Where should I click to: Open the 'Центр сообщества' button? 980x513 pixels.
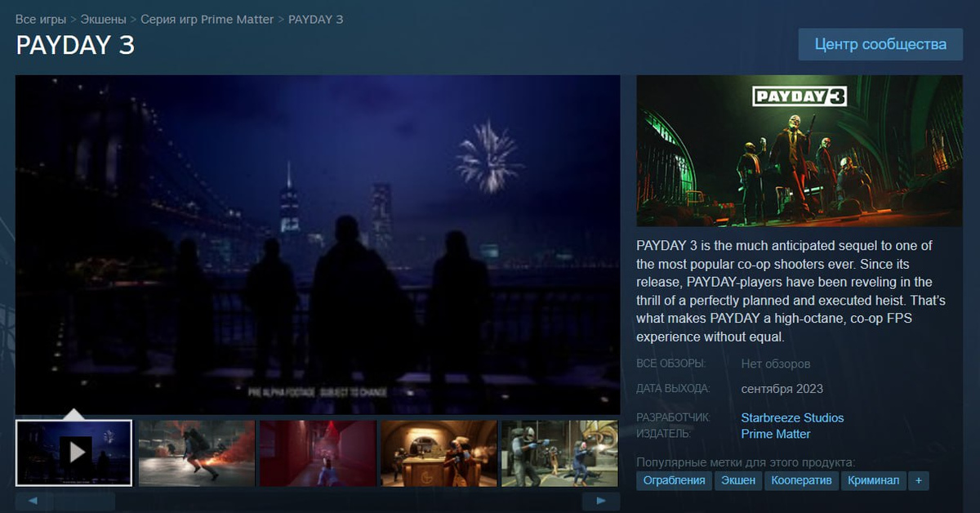881,44
